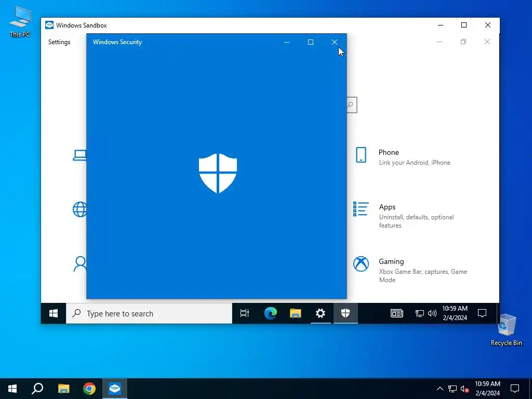The width and height of the screenshot is (532, 399).
Task: Open File Explorer in sandbox taskbar
Action: tap(296, 313)
